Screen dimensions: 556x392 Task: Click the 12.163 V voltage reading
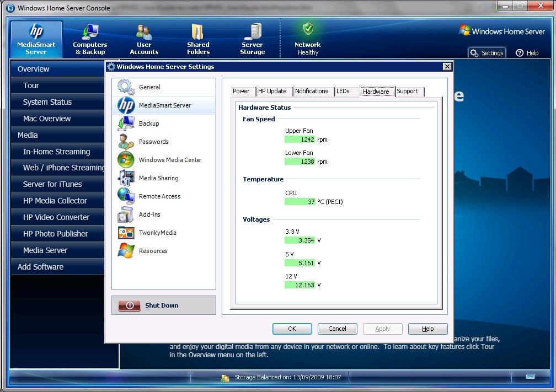pos(300,285)
